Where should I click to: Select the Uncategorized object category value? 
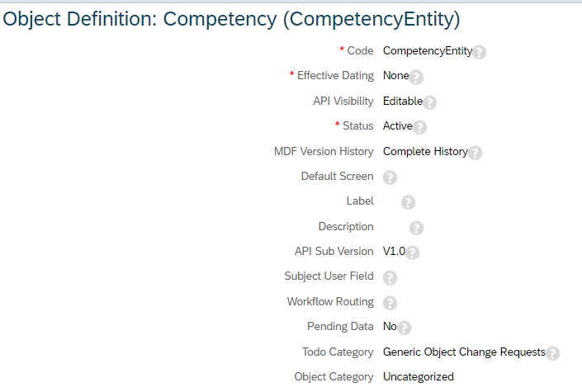point(419,377)
